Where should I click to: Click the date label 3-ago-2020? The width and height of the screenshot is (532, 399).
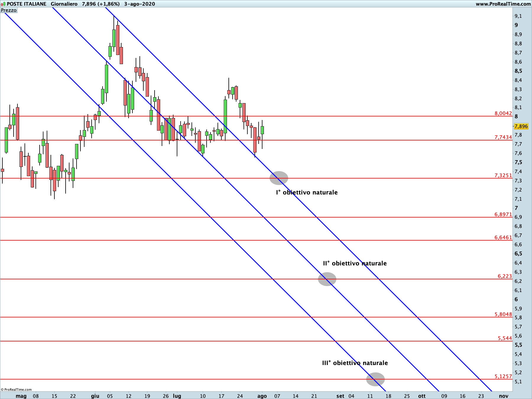pyautogui.click(x=140, y=4)
